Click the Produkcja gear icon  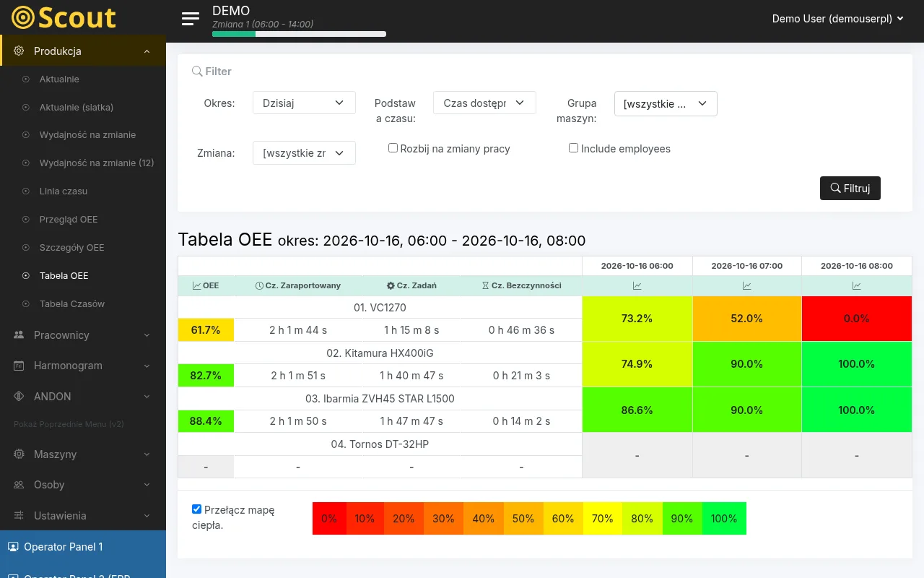(19, 51)
